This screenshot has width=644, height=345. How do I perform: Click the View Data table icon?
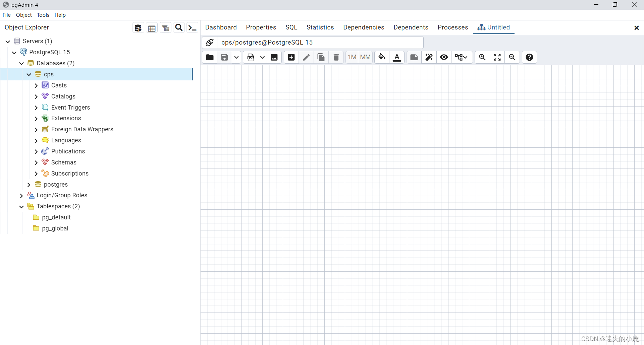click(152, 28)
